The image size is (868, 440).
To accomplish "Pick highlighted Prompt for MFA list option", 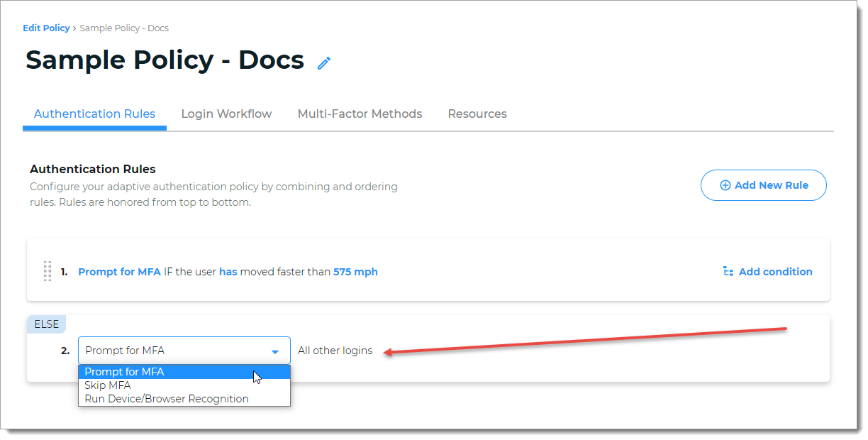I will (x=124, y=372).
